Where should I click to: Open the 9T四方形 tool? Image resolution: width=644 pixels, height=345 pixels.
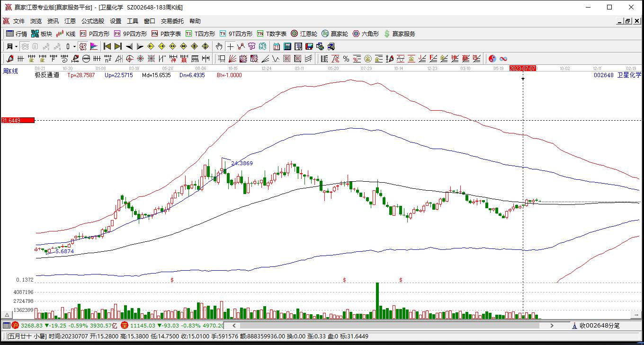click(x=236, y=34)
